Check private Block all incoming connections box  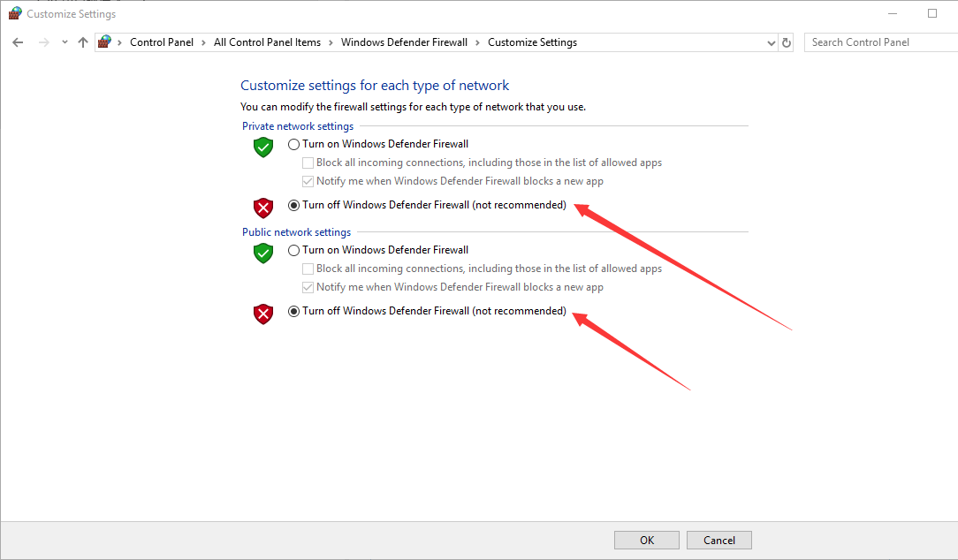pos(308,163)
